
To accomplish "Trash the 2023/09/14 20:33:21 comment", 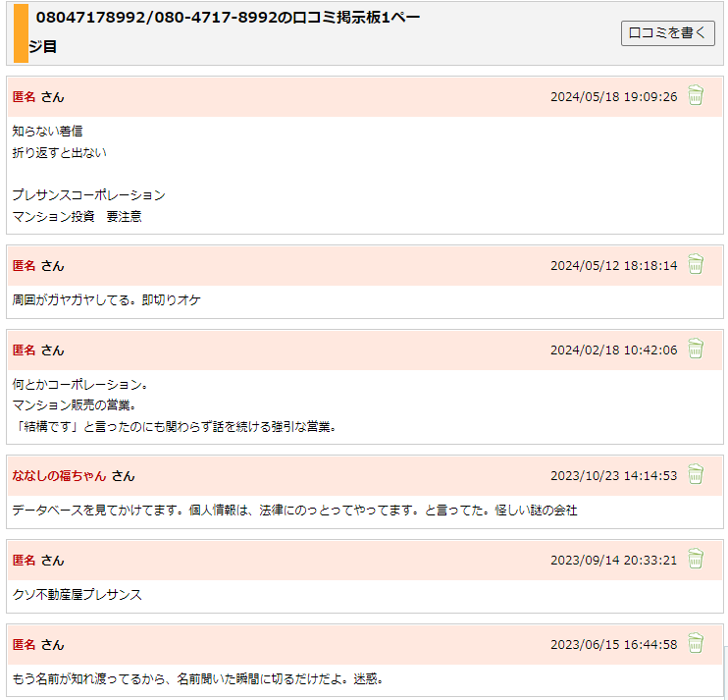I will point(696,559).
